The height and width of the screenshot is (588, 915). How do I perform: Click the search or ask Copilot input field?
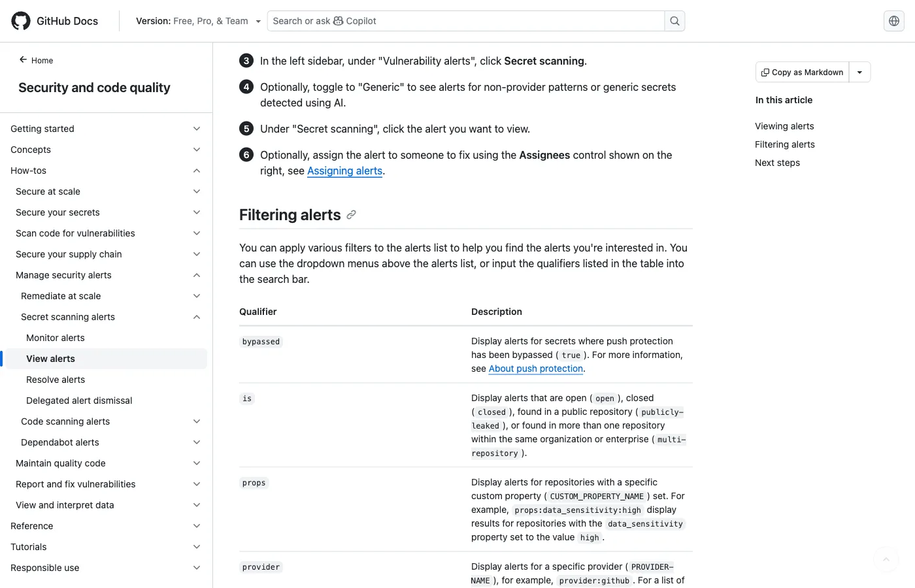coord(457,20)
